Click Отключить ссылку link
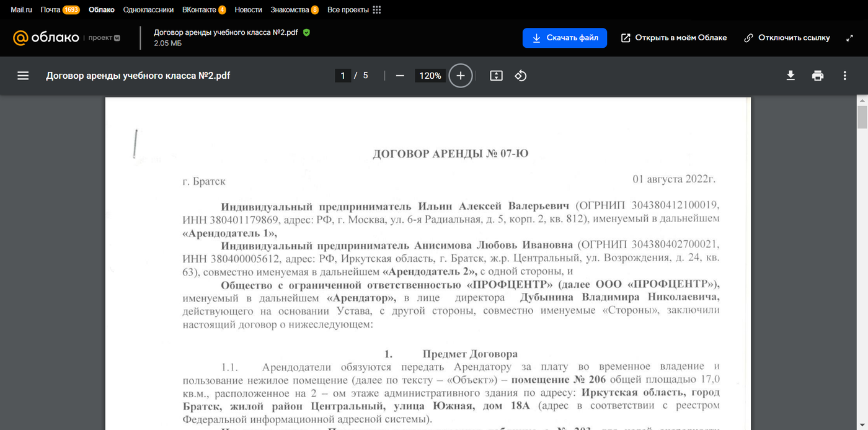The width and height of the screenshot is (868, 430). [787, 38]
